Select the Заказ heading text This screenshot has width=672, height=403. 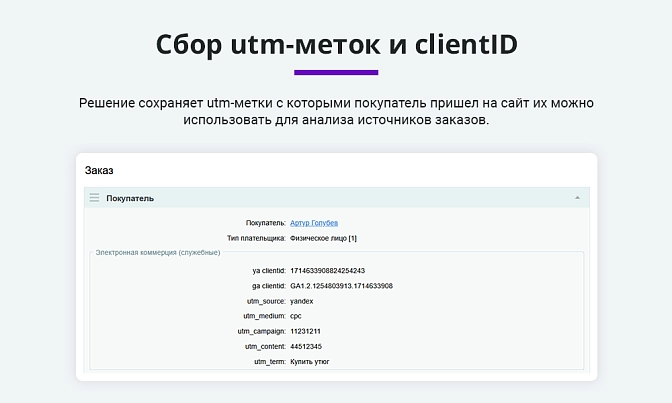pos(99,170)
